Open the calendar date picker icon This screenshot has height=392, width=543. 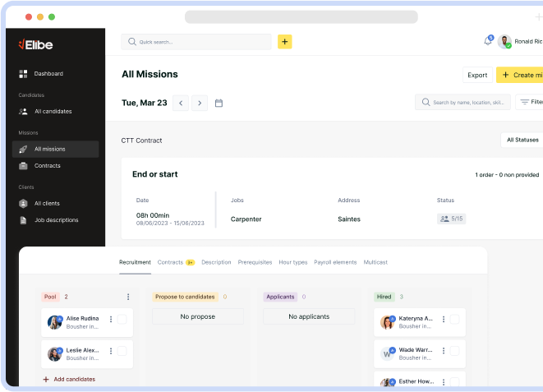[x=219, y=103]
